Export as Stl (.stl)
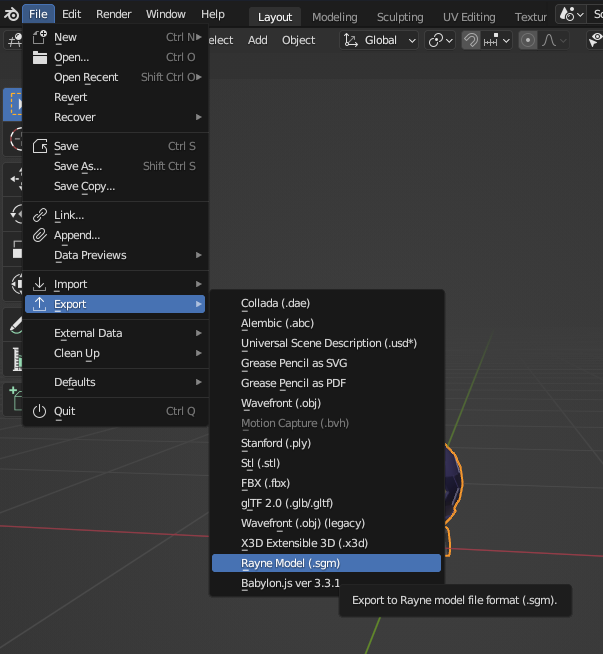This screenshot has height=654, width=603. pos(326,463)
